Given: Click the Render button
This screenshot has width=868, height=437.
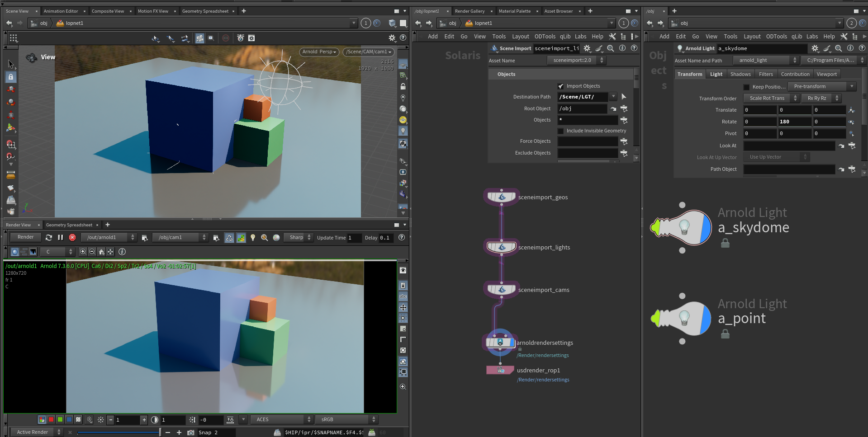Looking at the screenshot, I should 25,237.
